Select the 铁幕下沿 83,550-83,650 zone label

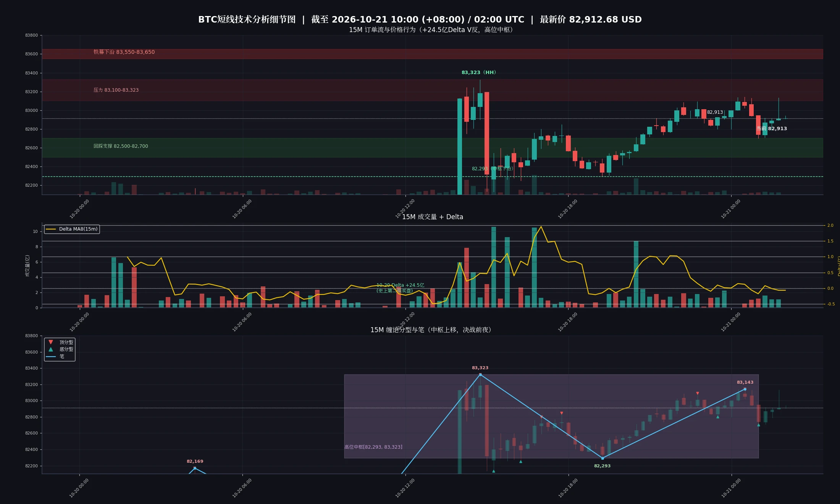[124, 52]
